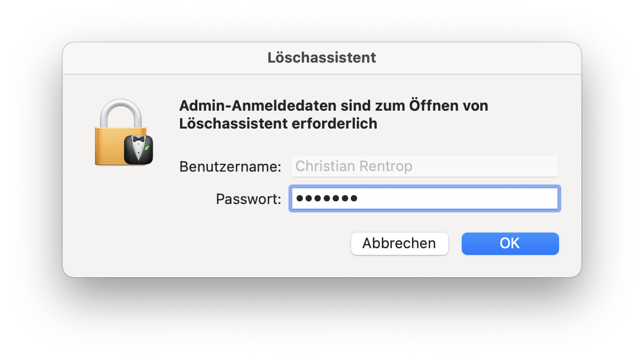Confirm credentials with the OK button
Viewport: 644px width, 360px height.
click(x=510, y=244)
